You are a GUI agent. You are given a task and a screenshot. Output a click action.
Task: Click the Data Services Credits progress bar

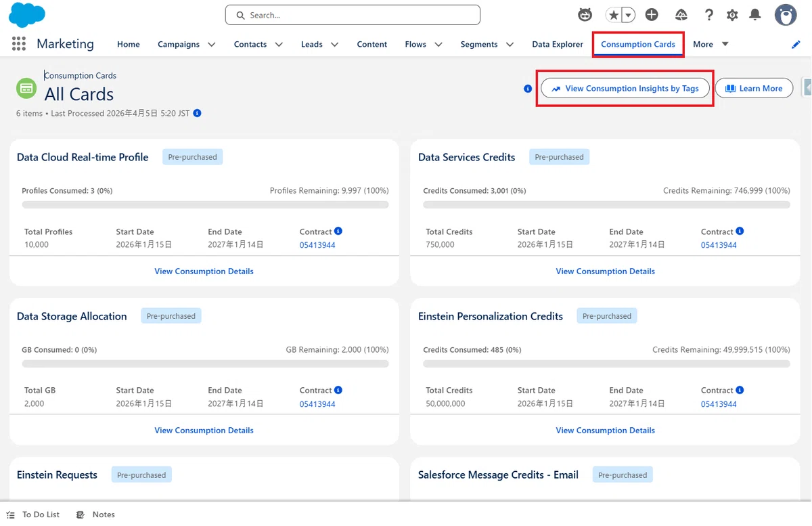point(606,204)
